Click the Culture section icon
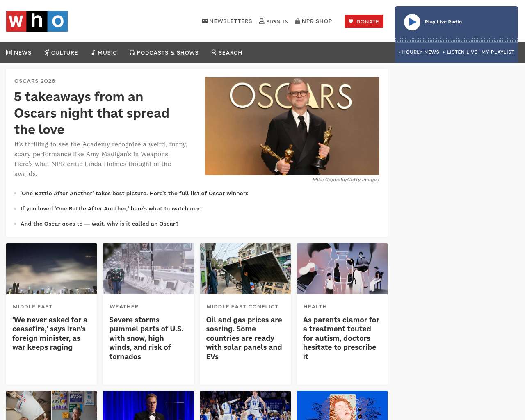This screenshot has height=420, width=525. tap(47, 52)
